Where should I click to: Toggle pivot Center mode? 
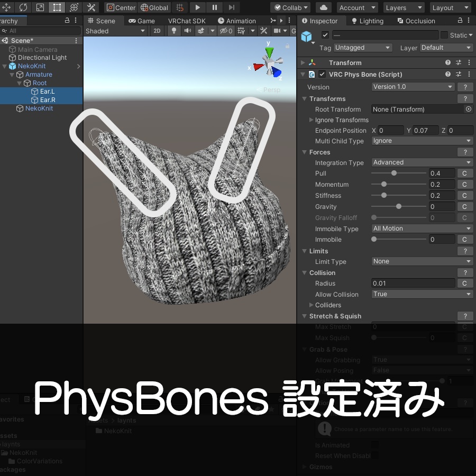[x=121, y=7]
